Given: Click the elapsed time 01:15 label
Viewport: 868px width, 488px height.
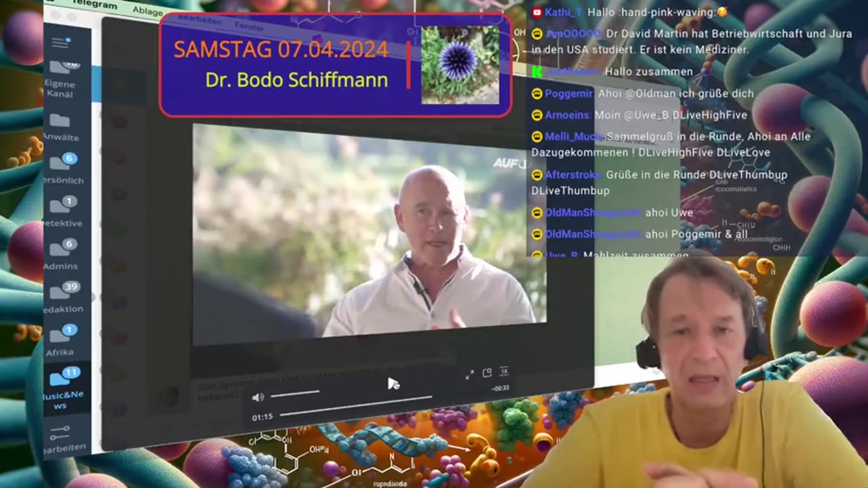Looking at the screenshot, I should [262, 418].
